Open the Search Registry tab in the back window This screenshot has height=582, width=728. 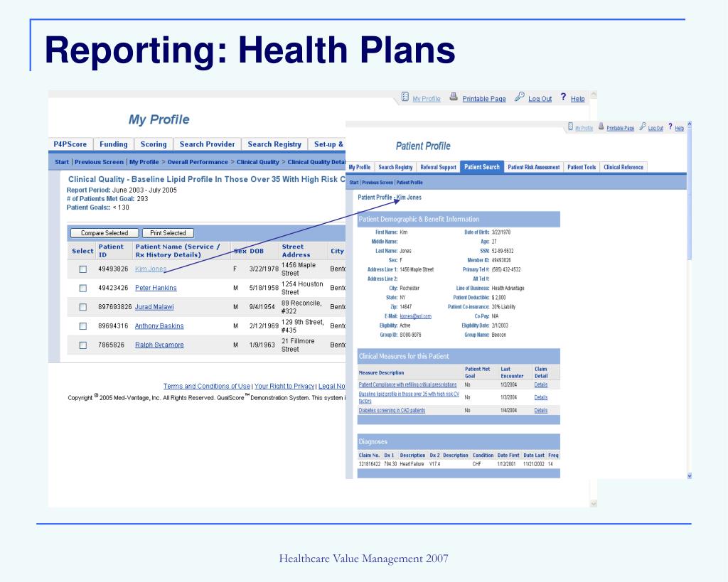274,144
